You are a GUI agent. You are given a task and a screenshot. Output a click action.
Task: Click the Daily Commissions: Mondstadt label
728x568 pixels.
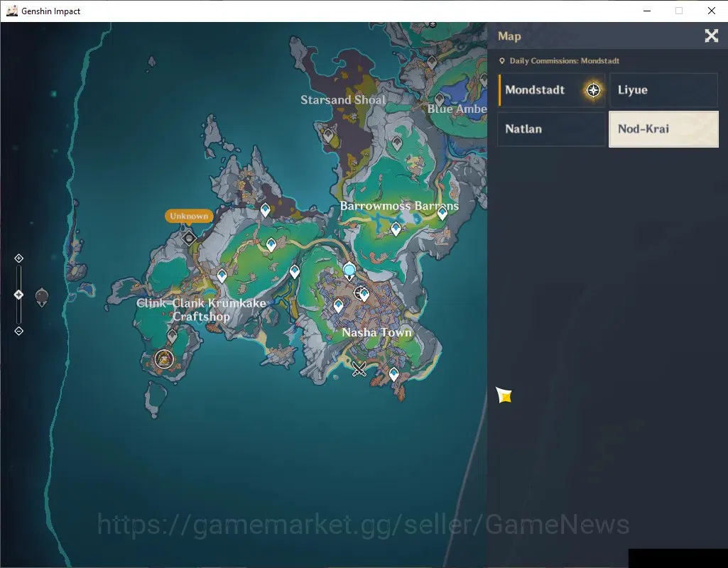pyautogui.click(x=564, y=61)
